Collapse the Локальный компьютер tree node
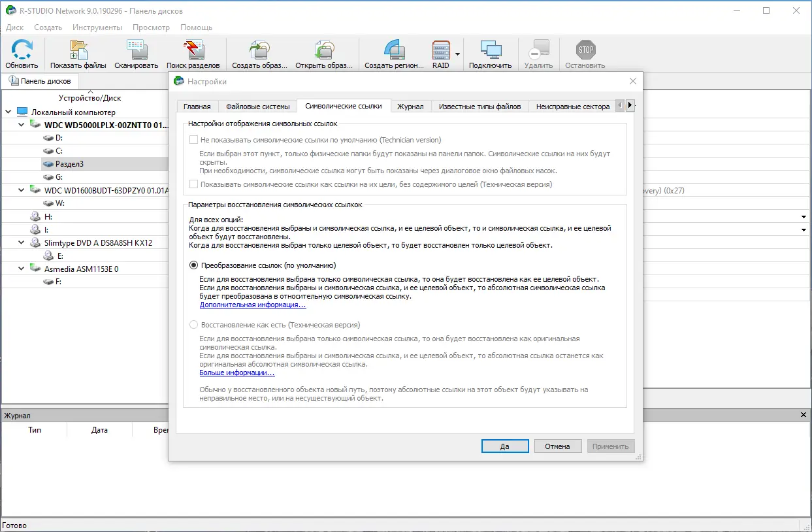Viewport: 812px width, 532px height. [8, 112]
